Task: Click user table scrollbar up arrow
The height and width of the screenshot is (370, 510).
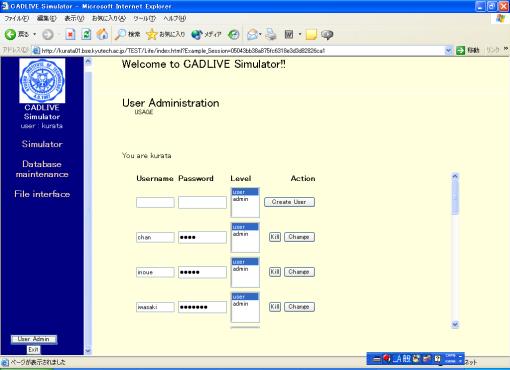Action: [455, 176]
